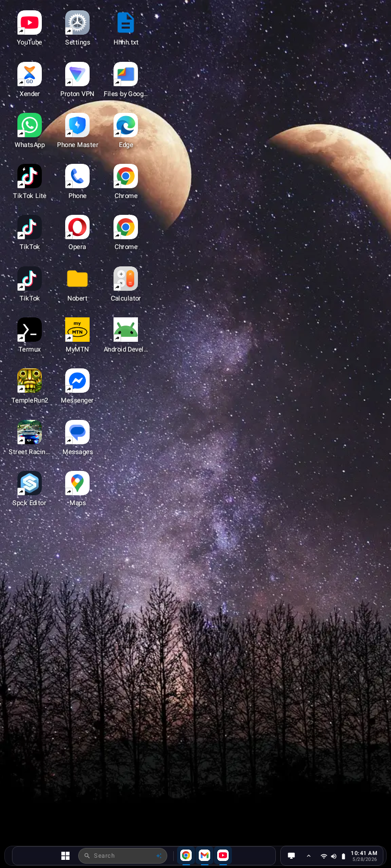
Task: Open the Termux terminal
Action: coord(29,330)
